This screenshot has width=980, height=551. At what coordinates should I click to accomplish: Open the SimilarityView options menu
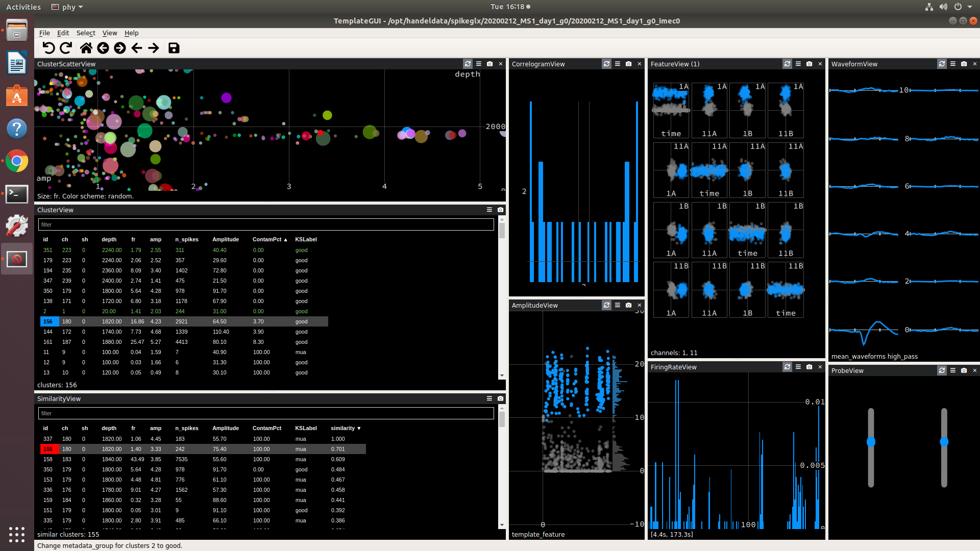[489, 398]
